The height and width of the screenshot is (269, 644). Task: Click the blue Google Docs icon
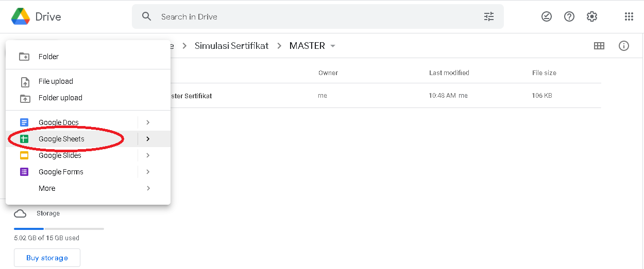point(24,122)
